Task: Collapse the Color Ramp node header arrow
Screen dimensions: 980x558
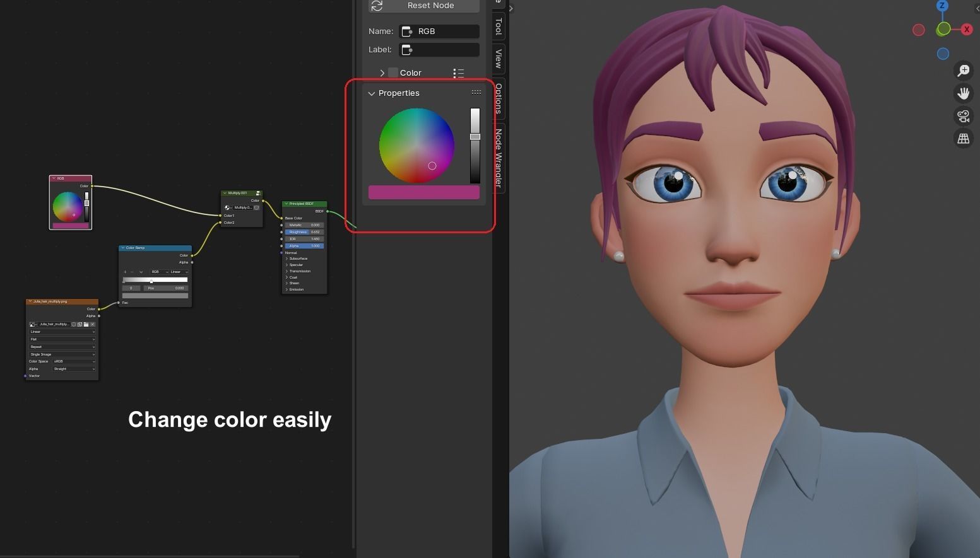Action: [x=122, y=248]
